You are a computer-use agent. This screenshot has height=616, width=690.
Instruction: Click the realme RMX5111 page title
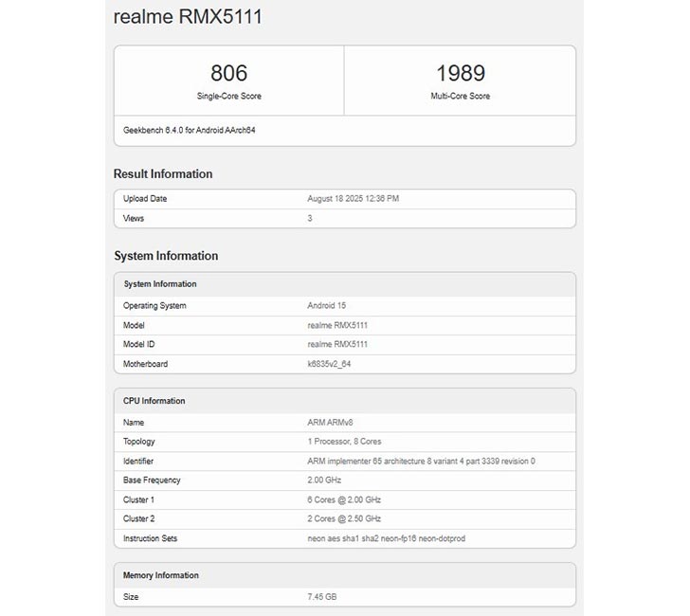pos(188,17)
